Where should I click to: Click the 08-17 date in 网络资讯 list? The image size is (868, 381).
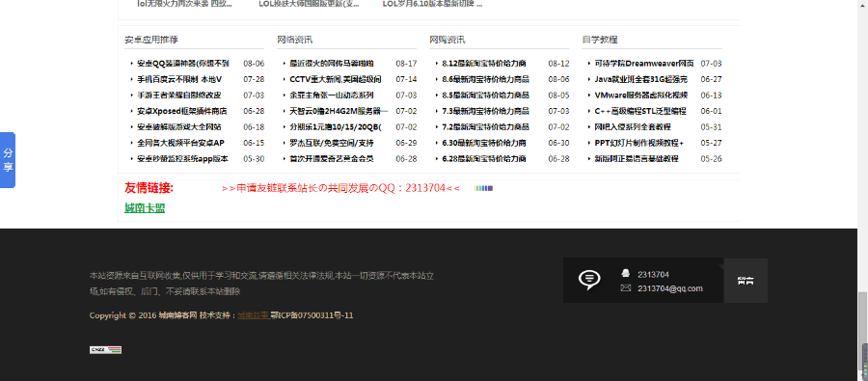click(406, 64)
